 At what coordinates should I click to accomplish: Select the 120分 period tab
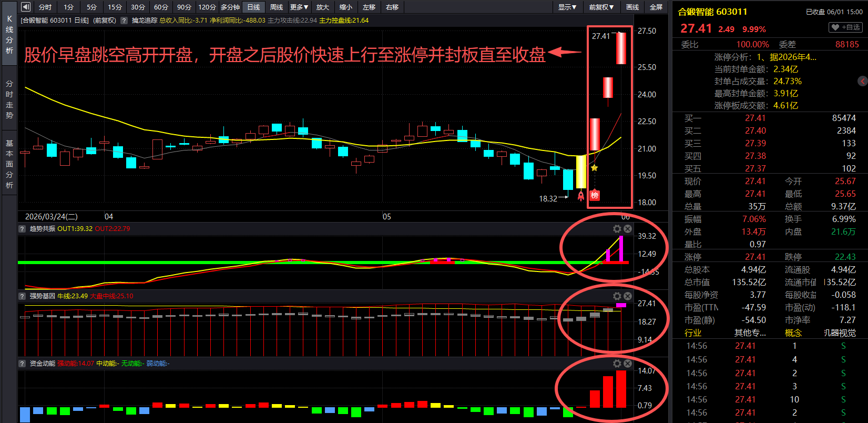click(x=207, y=7)
